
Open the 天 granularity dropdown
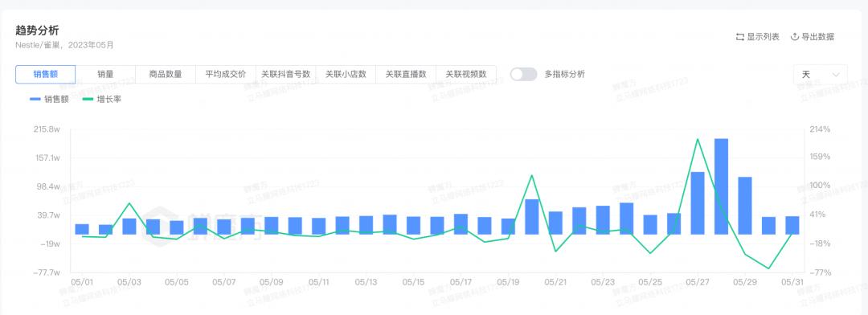pyautogui.click(x=820, y=74)
